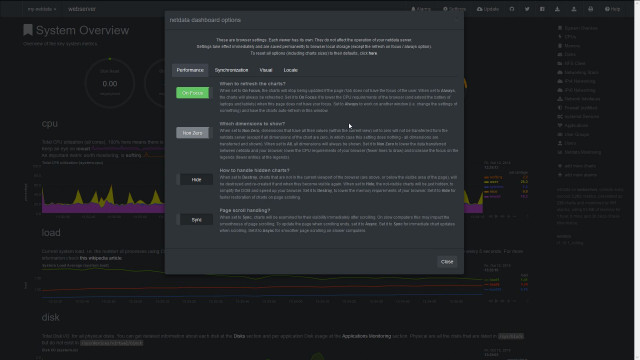Switch to the Synchronization tab

click(231, 70)
